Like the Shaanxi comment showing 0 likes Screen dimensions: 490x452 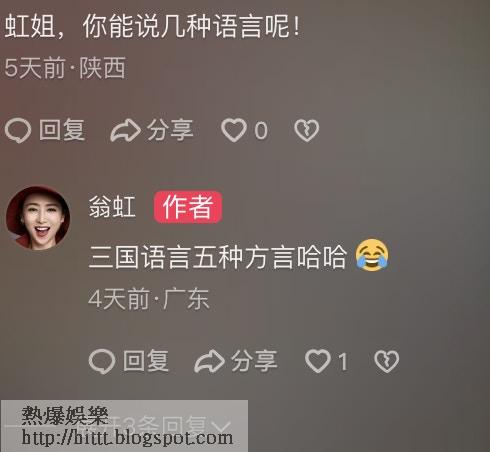234,130
